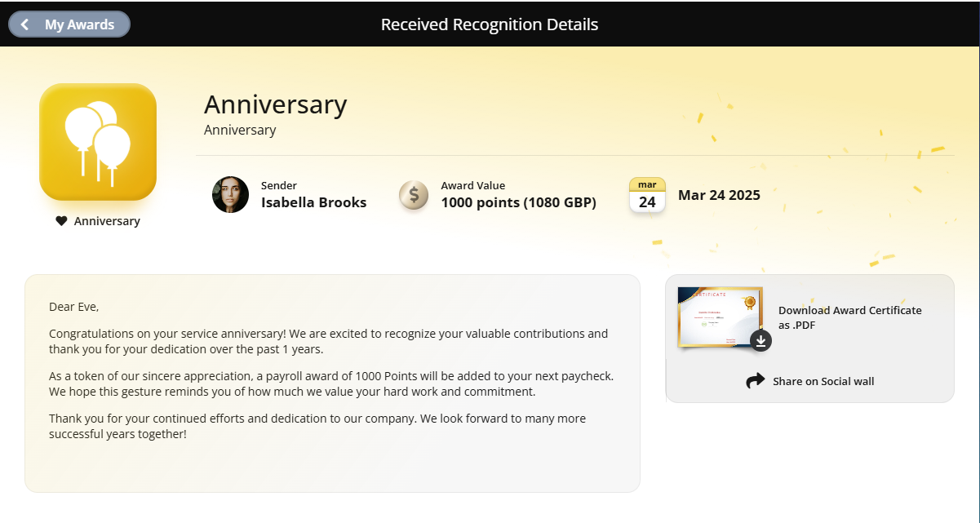Click the Share arrow icon
The width and height of the screenshot is (980, 523).
[x=756, y=381]
